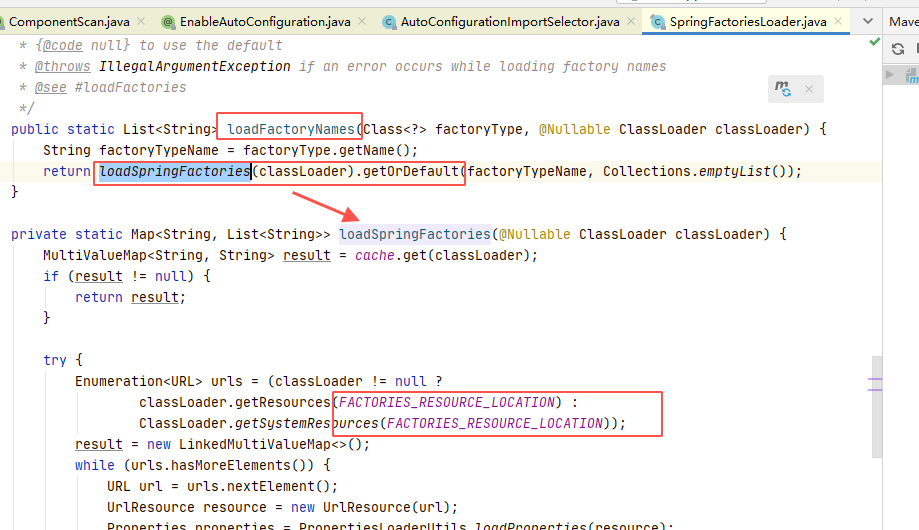The width and height of the screenshot is (919, 530).
Task: Click the Maven run arrow icon
Action: (x=890, y=74)
